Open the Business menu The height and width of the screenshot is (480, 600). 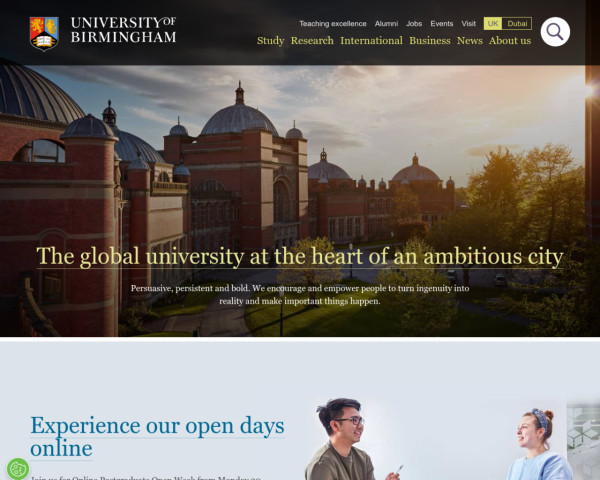pos(430,41)
